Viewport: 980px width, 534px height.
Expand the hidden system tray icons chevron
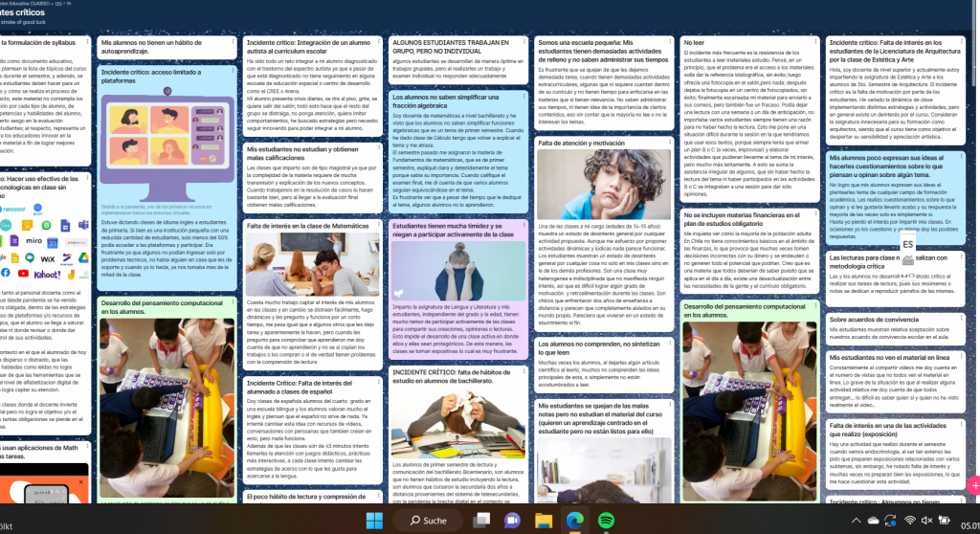[855, 520]
